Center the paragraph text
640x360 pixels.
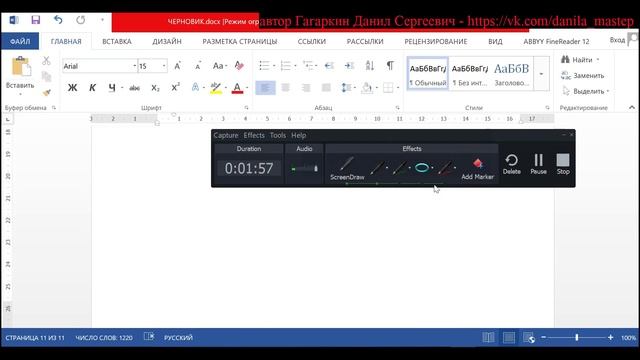285,88
